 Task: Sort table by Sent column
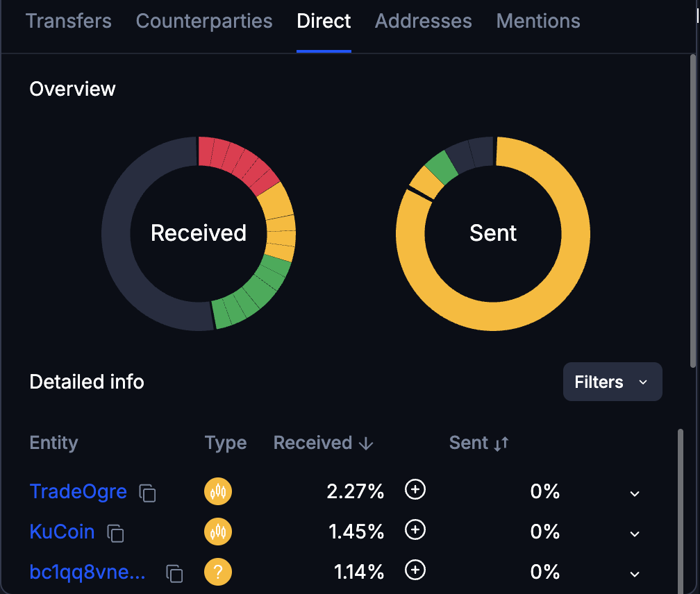479,443
